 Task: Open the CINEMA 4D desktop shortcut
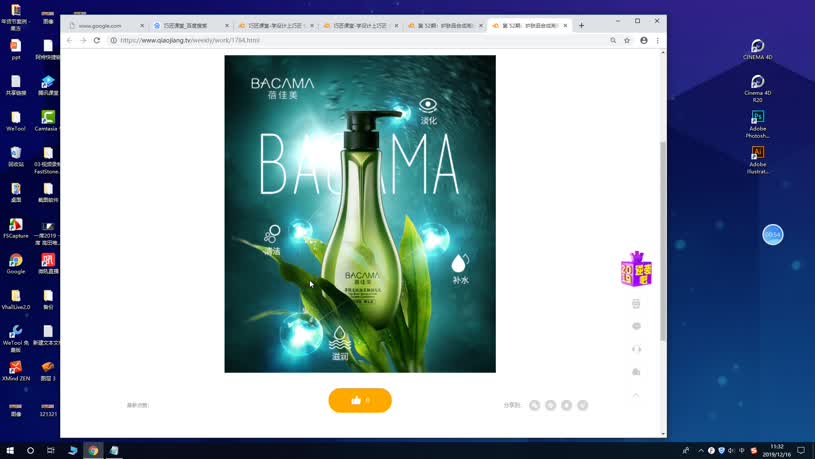point(757,49)
